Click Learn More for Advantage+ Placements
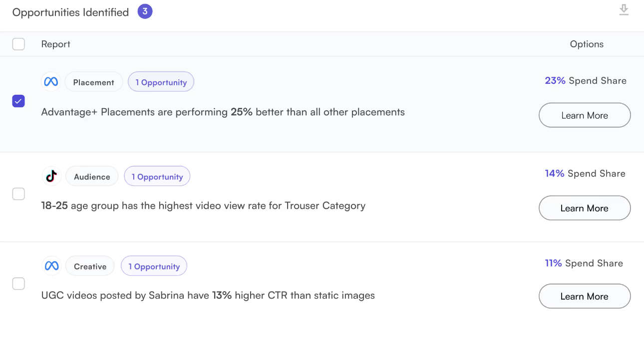 (x=585, y=115)
